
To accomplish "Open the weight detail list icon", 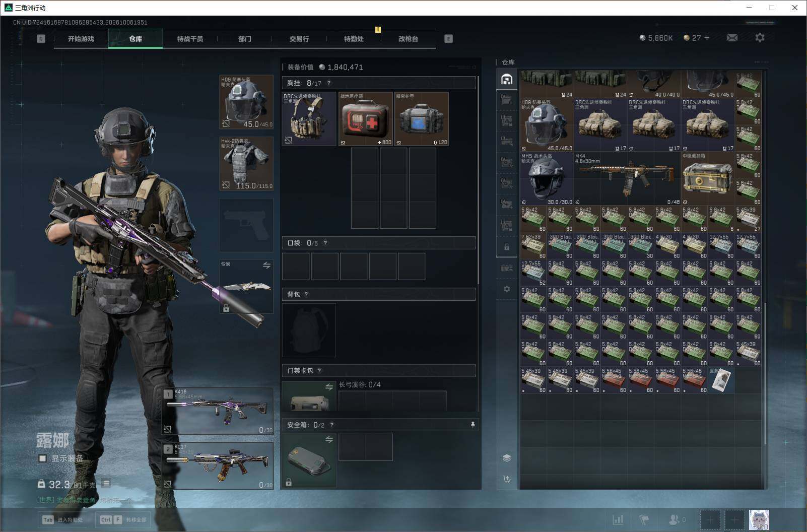I will tap(106, 483).
